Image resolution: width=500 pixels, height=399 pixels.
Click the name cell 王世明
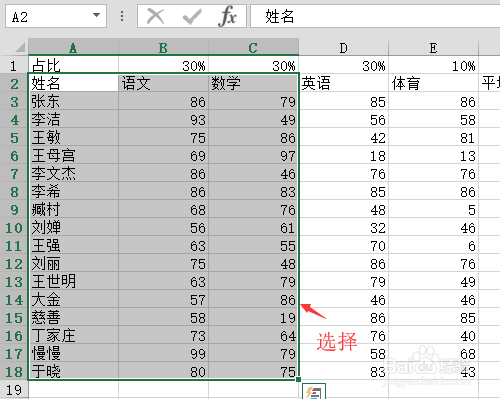[73, 281]
